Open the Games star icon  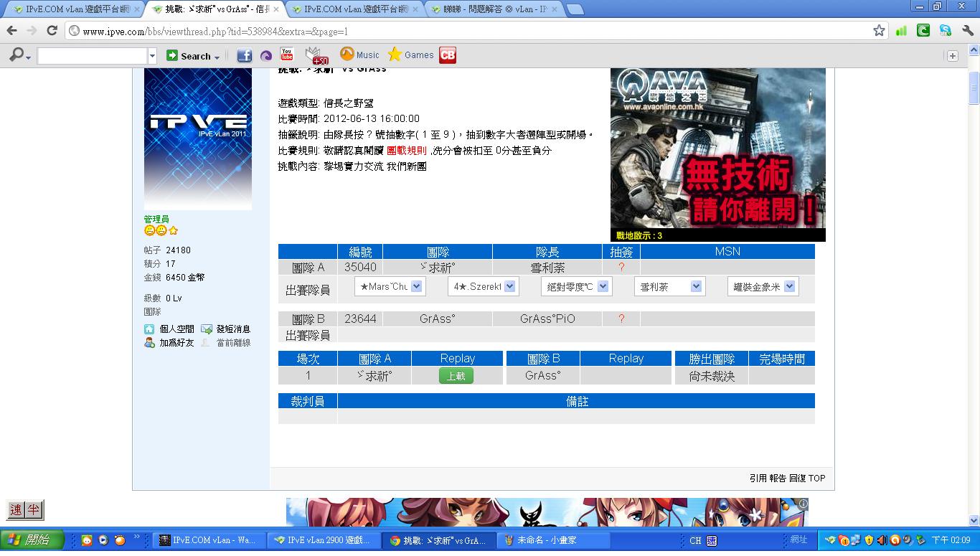(x=410, y=55)
